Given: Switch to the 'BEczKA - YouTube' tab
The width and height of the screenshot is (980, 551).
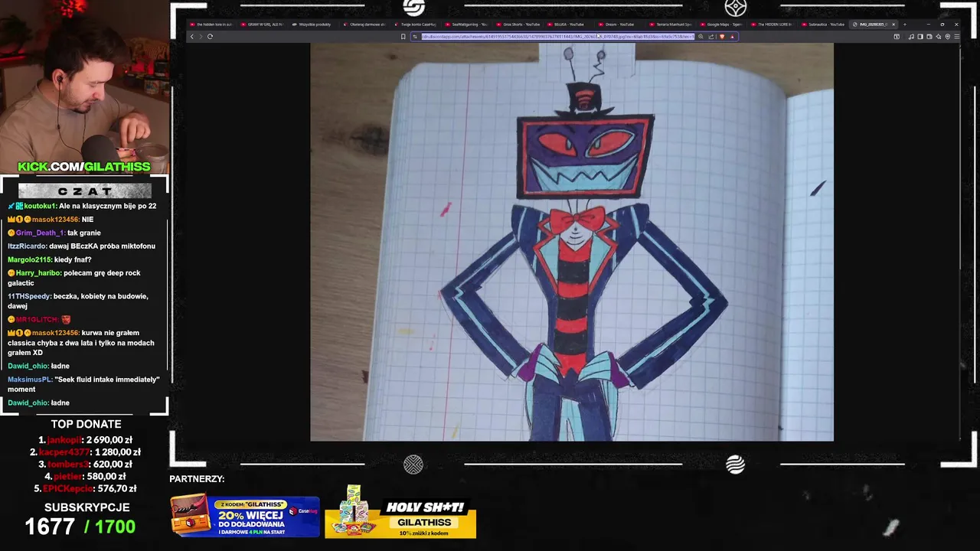Looking at the screenshot, I should point(570,24).
